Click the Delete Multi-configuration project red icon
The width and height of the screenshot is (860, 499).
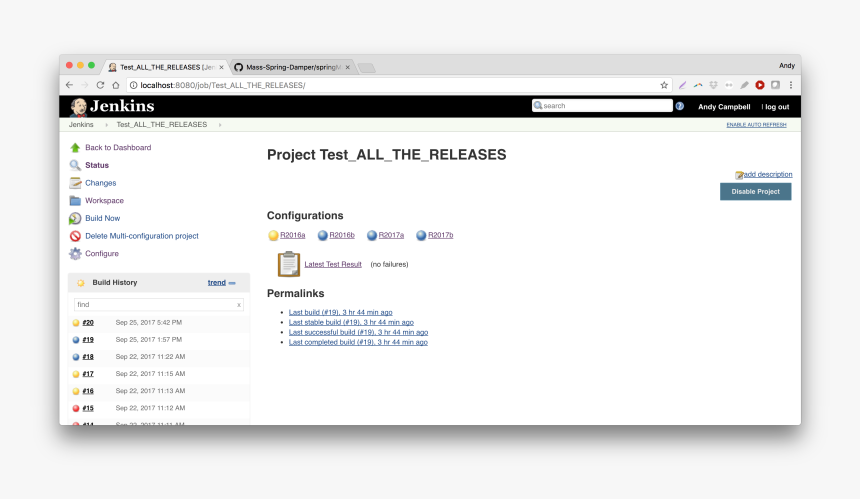point(75,236)
